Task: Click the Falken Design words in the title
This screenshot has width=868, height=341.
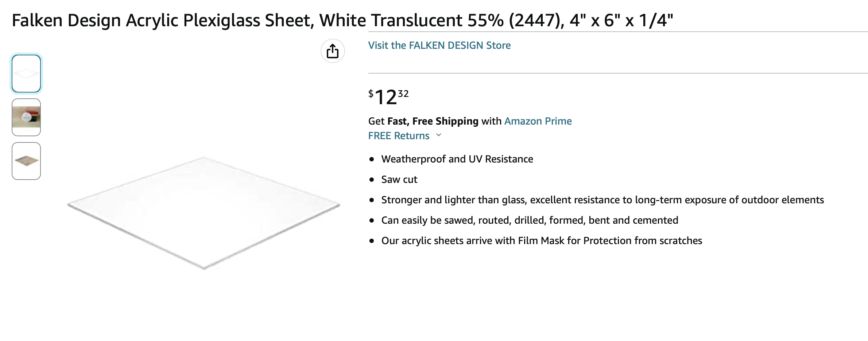Action: pos(66,20)
